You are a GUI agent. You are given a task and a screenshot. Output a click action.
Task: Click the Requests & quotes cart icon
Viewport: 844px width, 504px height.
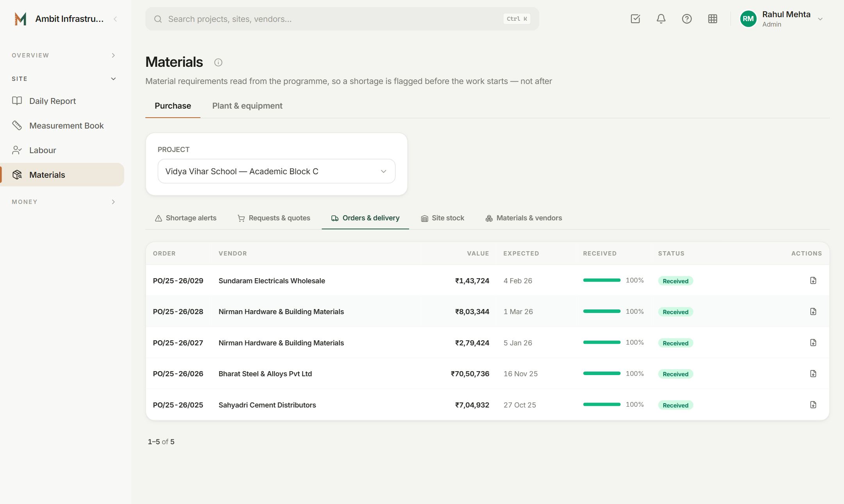[x=241, y=218]
